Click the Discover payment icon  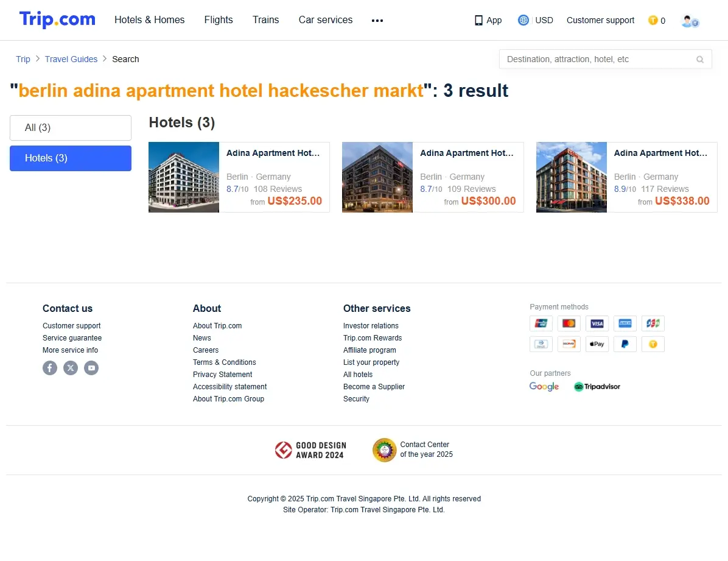[x=569, y=344]
